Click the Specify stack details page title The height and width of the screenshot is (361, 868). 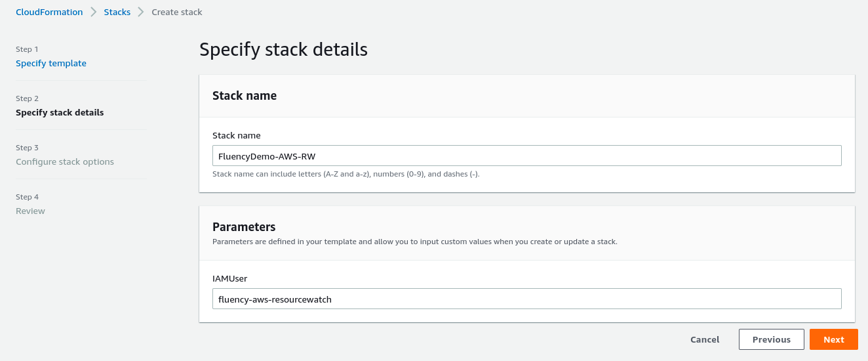tap(283, 50)
